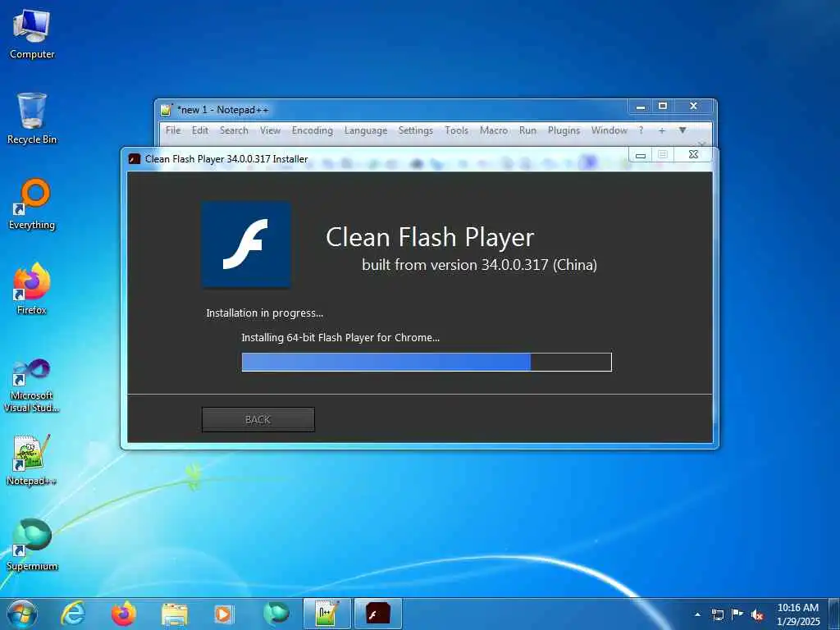This screenshot has height=630, width=840.
Task: Open the ? help menu in Notepad++
Action: 641,130
